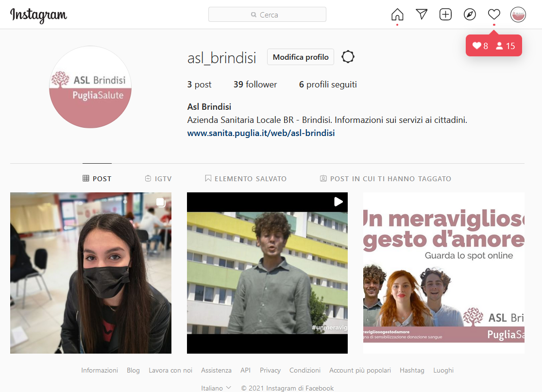Viewport: 542px width, 392px height.
Task: Open the video post of man in green shirt
Action: [267, 273]
